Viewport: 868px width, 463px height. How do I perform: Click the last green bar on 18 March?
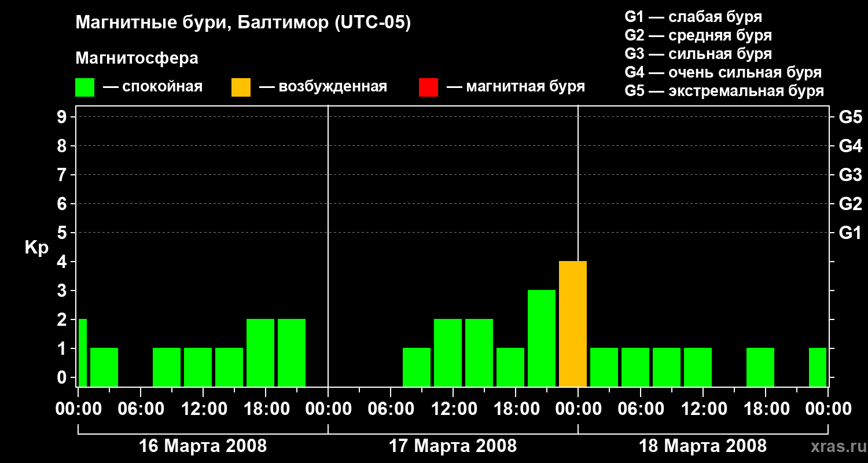(x=817, y=367)
